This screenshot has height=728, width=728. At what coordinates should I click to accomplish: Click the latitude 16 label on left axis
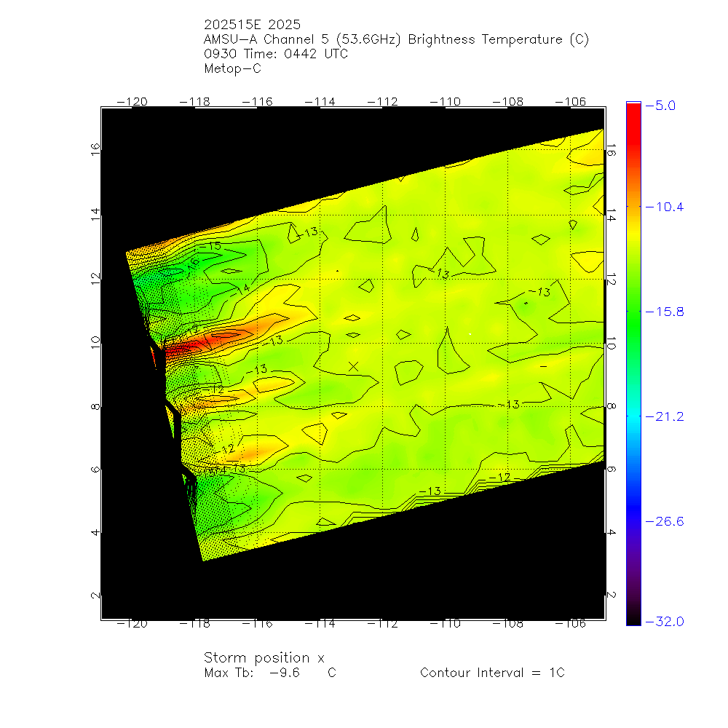(95, 149)
